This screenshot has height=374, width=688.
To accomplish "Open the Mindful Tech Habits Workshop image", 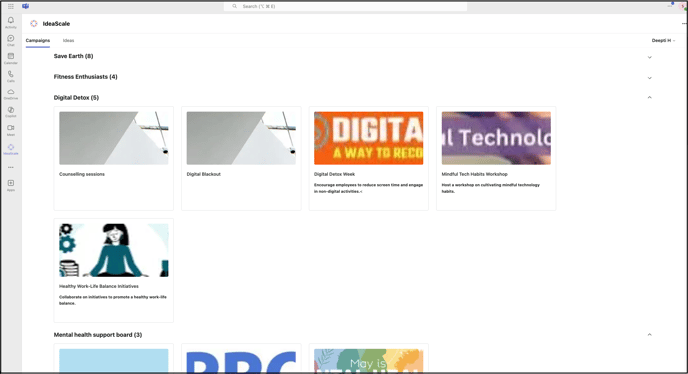I will (496, 138).
